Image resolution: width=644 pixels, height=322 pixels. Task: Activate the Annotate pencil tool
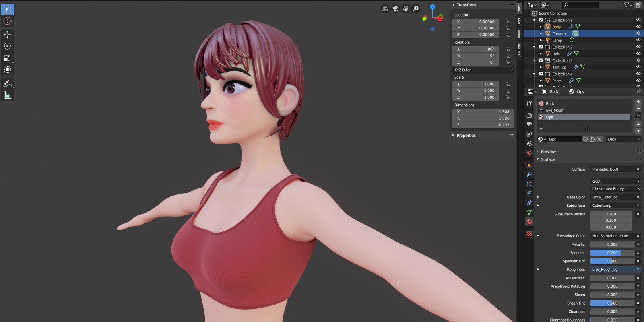pyautogui.click(x=7, y=83)
